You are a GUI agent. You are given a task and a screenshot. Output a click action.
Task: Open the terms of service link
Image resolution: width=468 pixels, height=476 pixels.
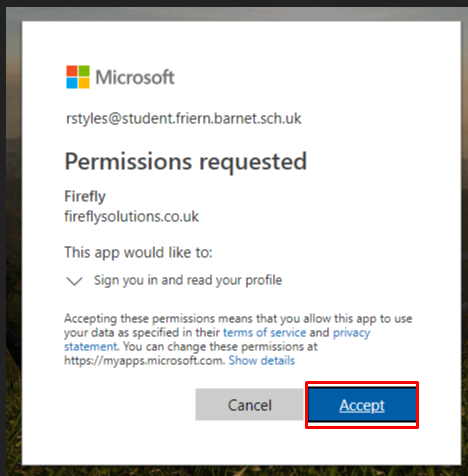(264, 332)
